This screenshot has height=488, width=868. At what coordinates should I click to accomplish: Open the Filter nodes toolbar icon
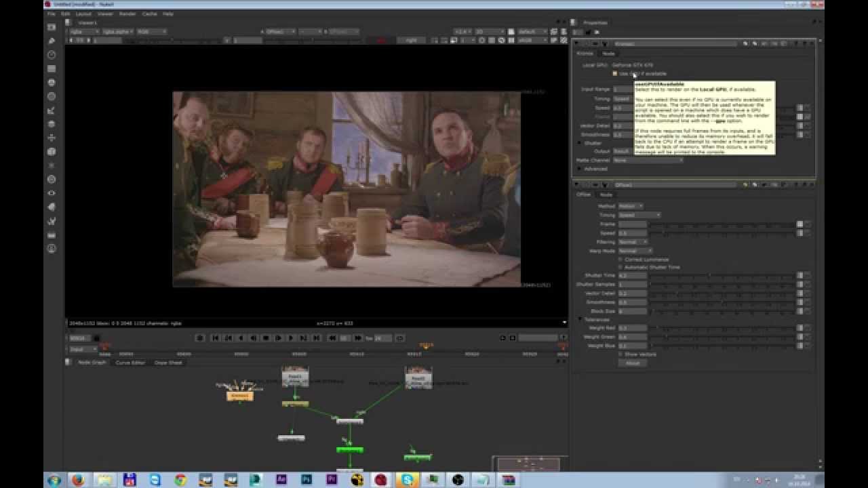[x=52, y=96]
